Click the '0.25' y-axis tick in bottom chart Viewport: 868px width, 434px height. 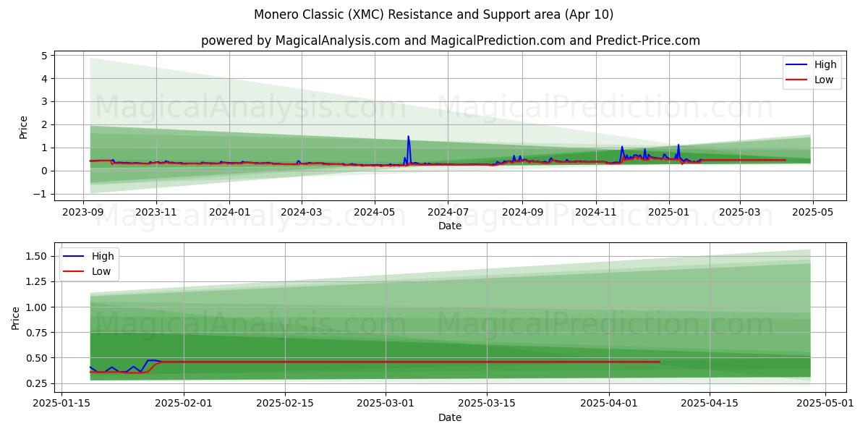pyautogui.click(x=38, y=383)
